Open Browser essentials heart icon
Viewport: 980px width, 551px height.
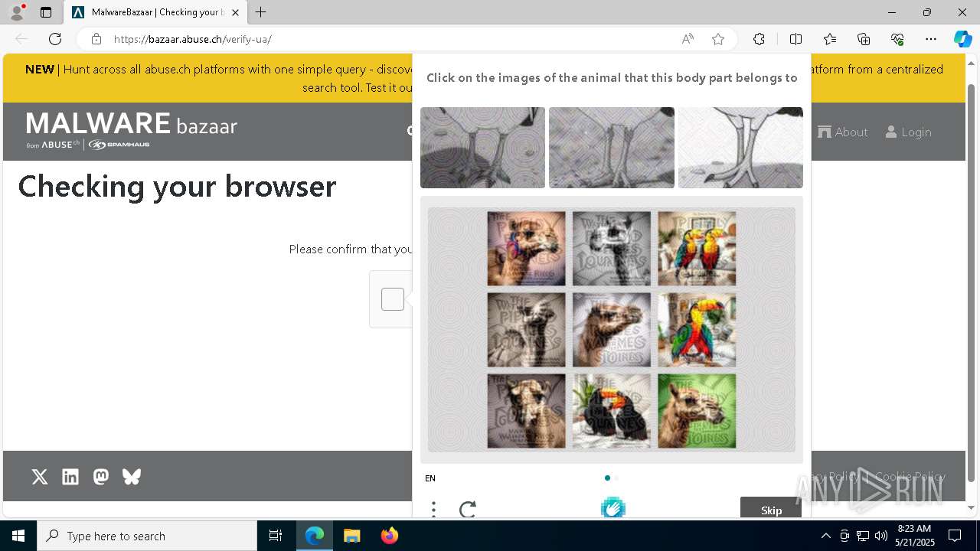point(897,39)
